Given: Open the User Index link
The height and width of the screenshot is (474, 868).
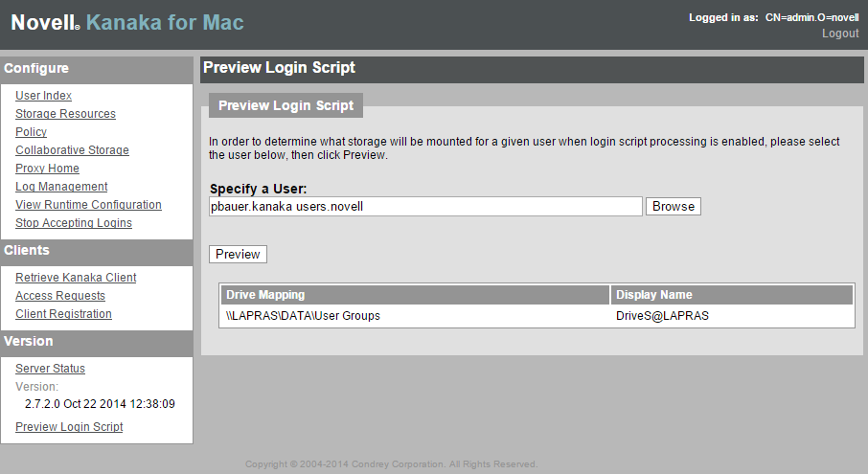Looking at the screenshot, I should 43,96.
